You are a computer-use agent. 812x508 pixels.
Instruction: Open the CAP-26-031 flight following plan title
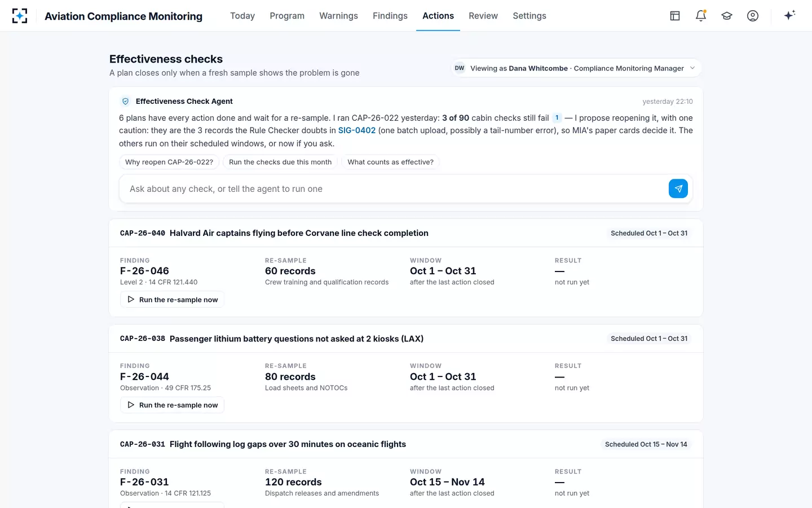(x=288, y=444)
